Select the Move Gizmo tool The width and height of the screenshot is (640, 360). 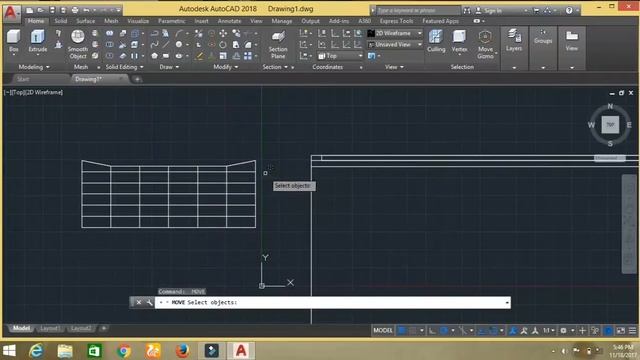coord(485,44)
